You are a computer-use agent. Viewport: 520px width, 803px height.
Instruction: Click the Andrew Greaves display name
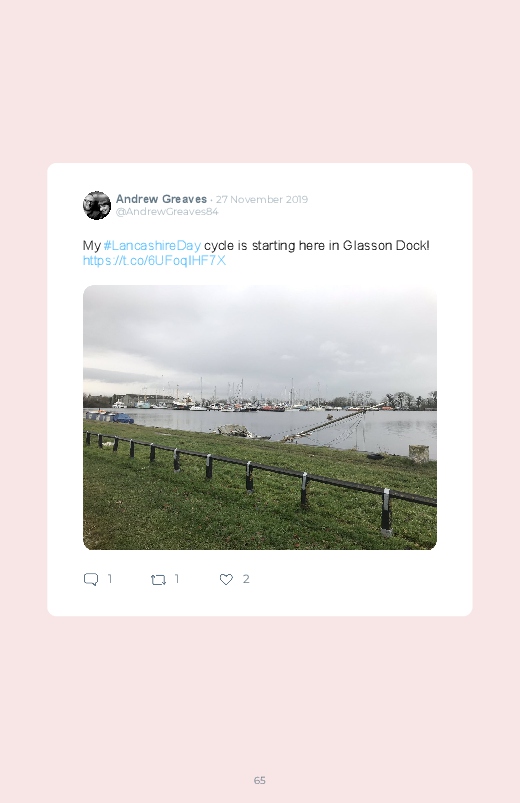point(161,199)
